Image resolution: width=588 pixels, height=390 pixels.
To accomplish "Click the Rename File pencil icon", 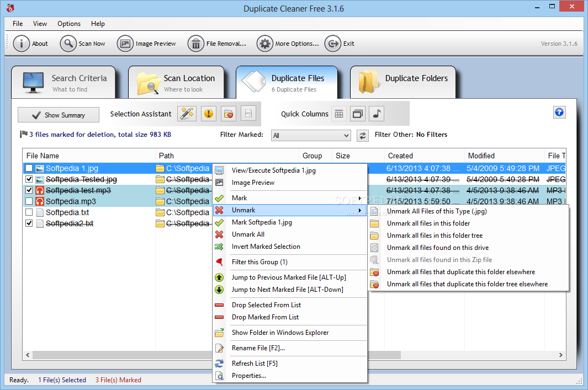I will pos(219,348).
